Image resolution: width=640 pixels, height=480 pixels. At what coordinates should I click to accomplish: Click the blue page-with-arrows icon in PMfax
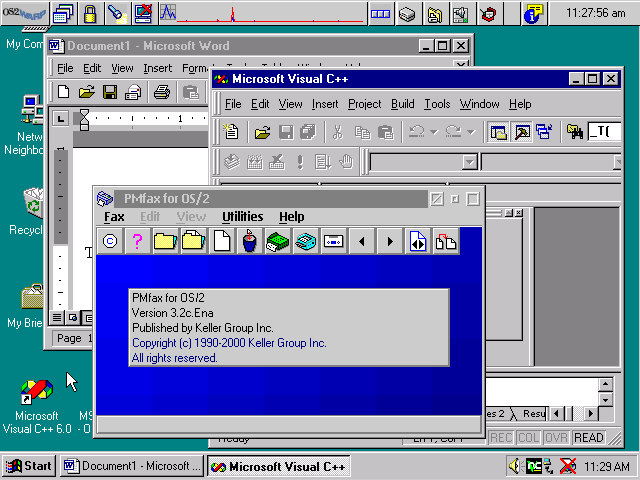418,241
